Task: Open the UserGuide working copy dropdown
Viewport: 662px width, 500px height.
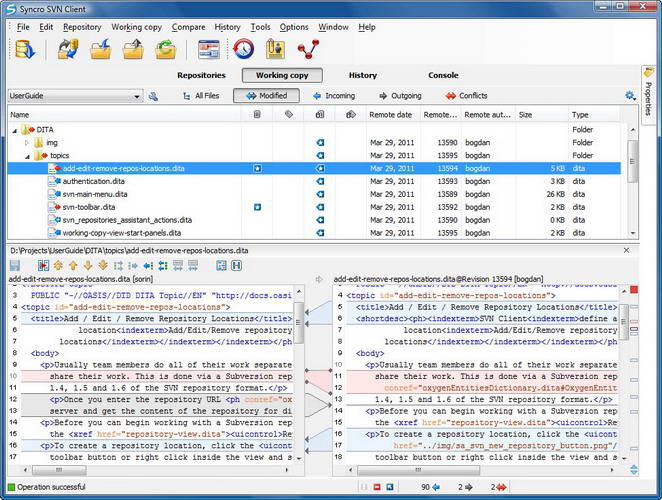Action: [x=136, y=96]
